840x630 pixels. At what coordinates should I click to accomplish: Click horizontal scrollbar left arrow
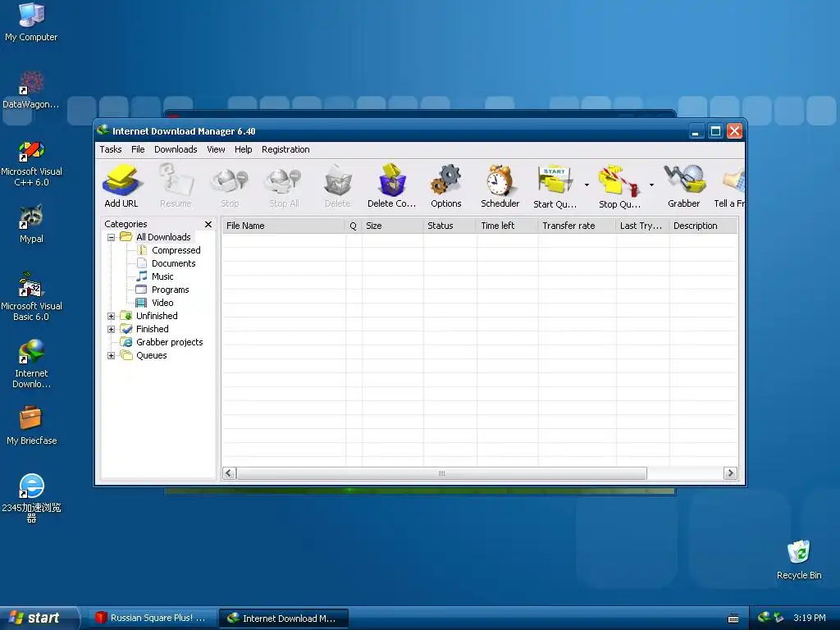click(230, 473)
